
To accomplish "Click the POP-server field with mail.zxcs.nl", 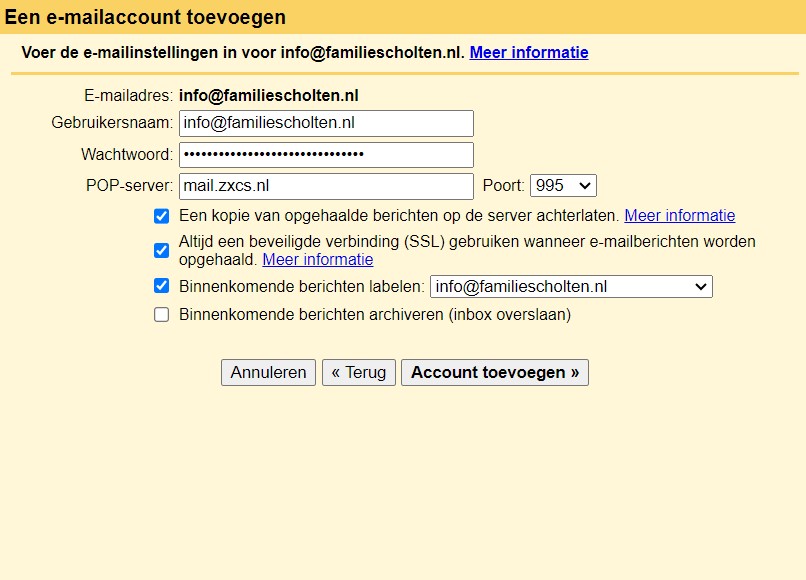I will tap(326, 186).
